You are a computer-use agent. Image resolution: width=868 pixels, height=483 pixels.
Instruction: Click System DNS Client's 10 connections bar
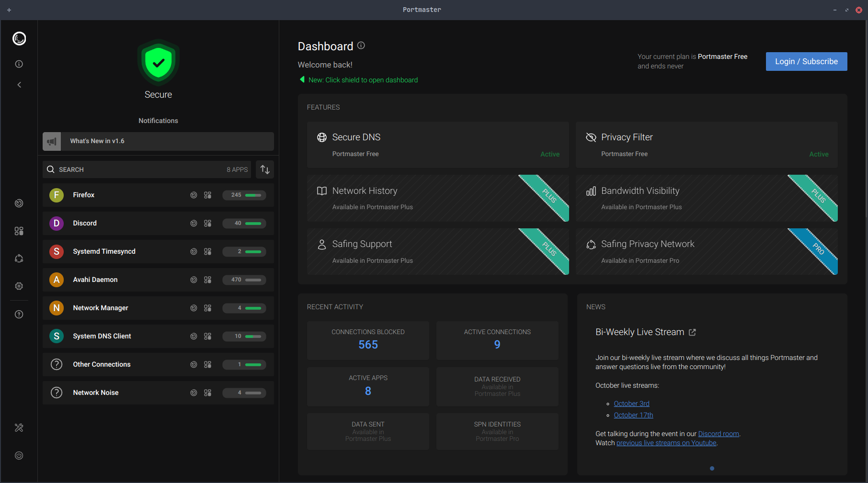coord(244,337)
